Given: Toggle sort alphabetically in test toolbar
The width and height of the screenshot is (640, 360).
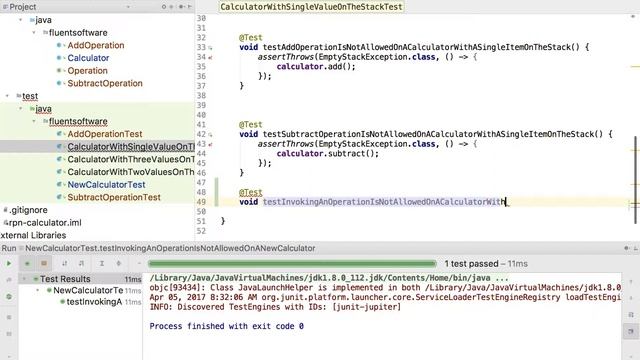Looking at the screenshot, I should [x=64, y=264].
